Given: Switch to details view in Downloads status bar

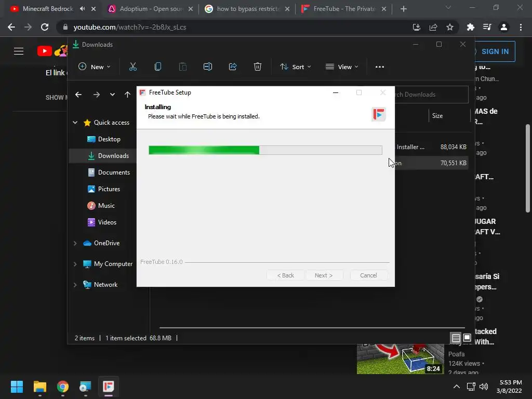Looking at the screenshot, I should tap(456, 338).
